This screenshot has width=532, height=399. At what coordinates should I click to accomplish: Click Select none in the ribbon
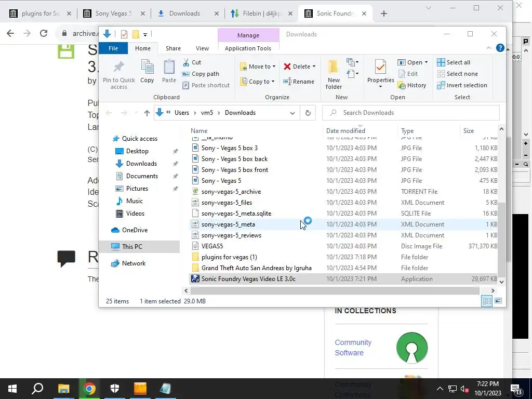pyautogui.click(x=457, y=74)
